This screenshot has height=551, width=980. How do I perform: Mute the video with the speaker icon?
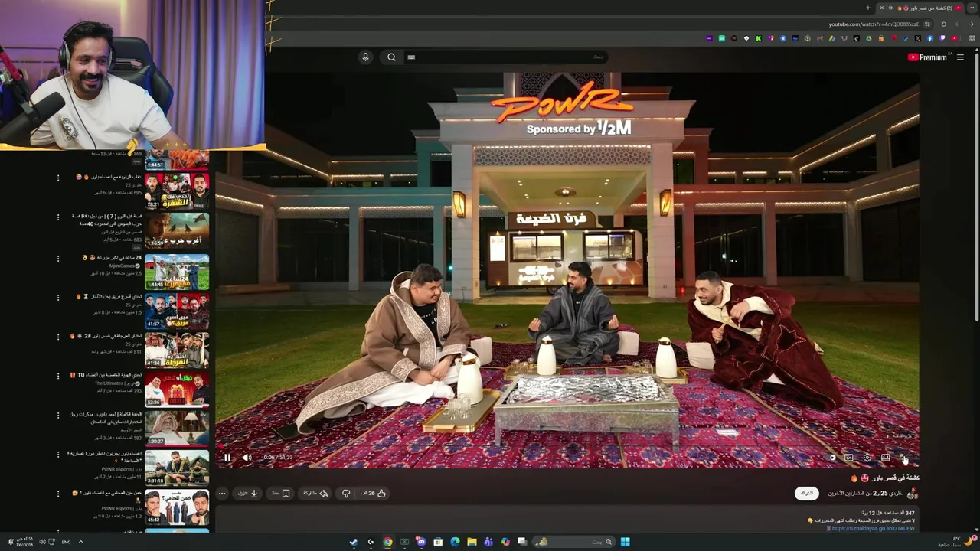pos(247,458)
